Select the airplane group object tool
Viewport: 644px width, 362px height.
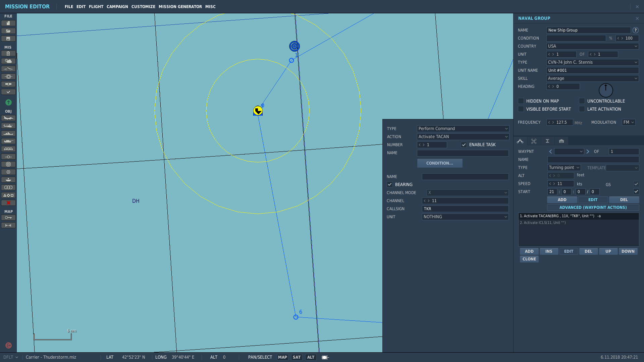point(8,118)
